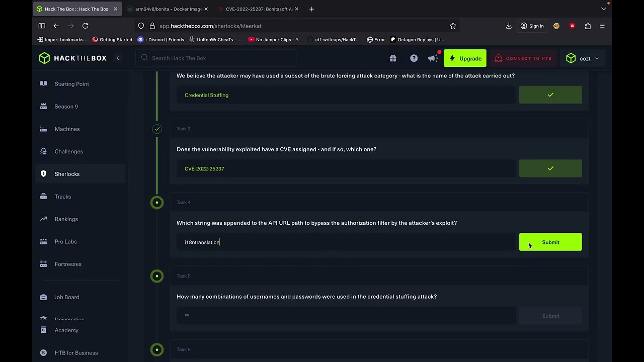Image resolution: width=644 pixels, height=362 pixels.
Task: Open the Firefox sidebar toggle icon
Action: [x=42, y=26]
